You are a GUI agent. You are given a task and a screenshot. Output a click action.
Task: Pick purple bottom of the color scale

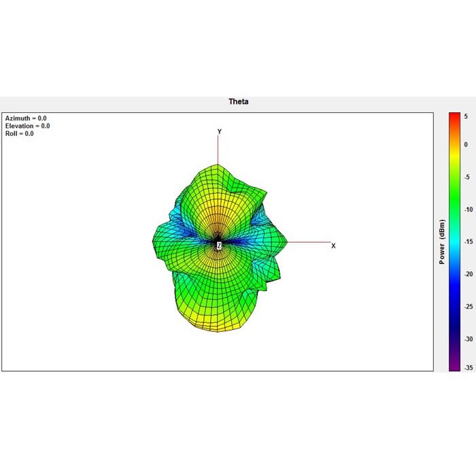pos(454,367)
